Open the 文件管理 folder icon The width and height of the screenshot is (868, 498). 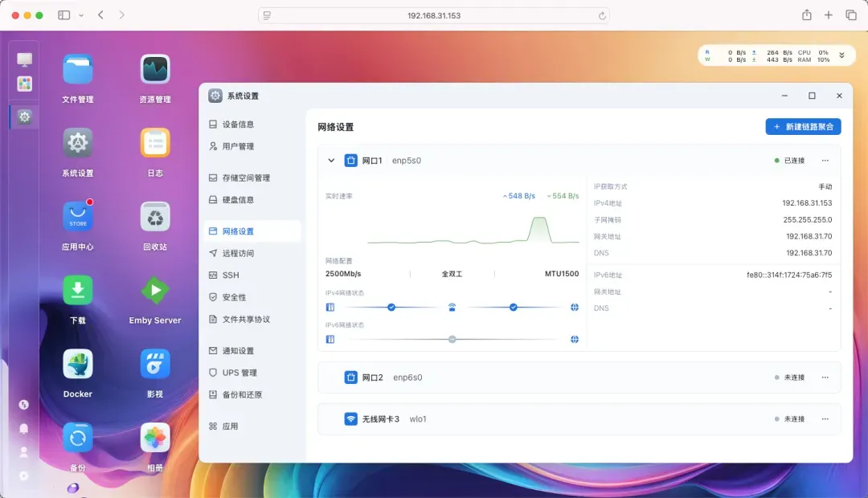(x=78, y=69)
